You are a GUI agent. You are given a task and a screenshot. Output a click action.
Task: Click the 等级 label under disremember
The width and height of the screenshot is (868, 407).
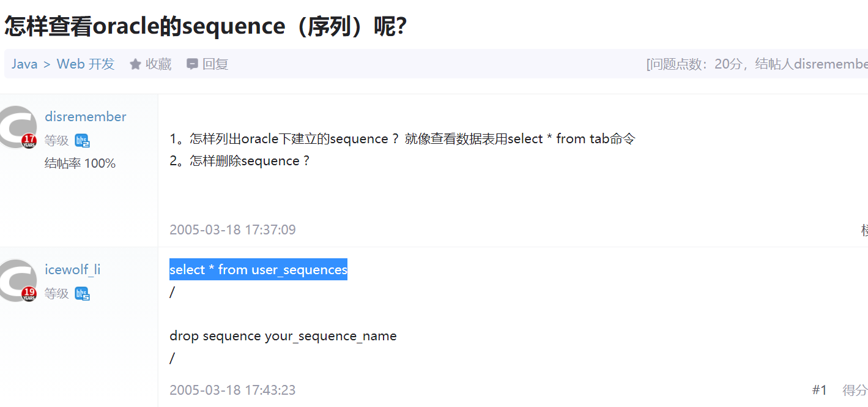click(57, 141)
